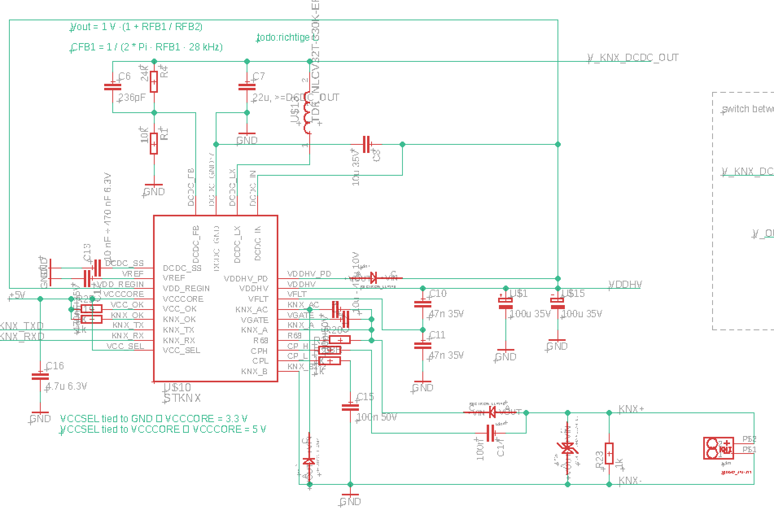This screenshot has height=532, width=774.
Task: Select the R4 24k resistor symbol
Action: click(x=154, y=82)
